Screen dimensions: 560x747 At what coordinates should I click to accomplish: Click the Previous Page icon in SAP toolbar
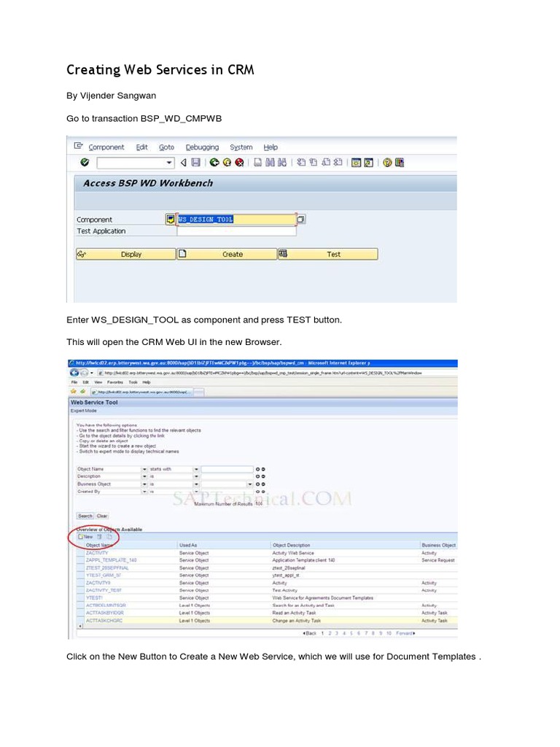[314, 163]
